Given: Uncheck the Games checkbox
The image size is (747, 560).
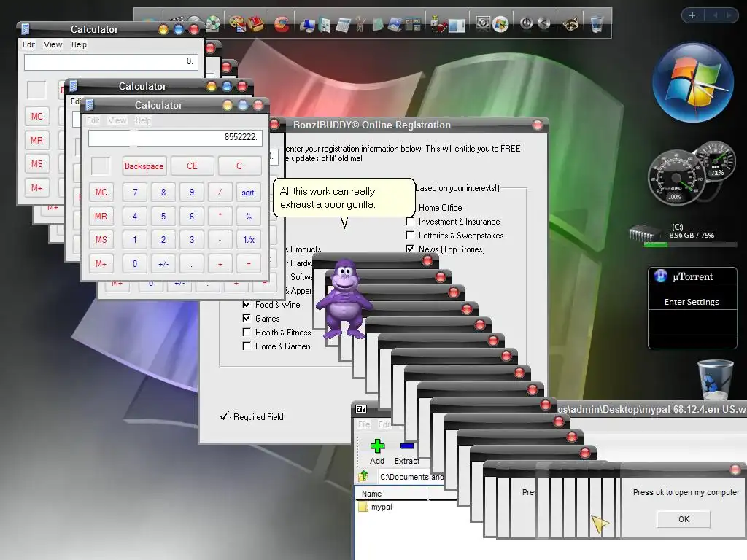Looking at the screenshot, I should 247,318.
